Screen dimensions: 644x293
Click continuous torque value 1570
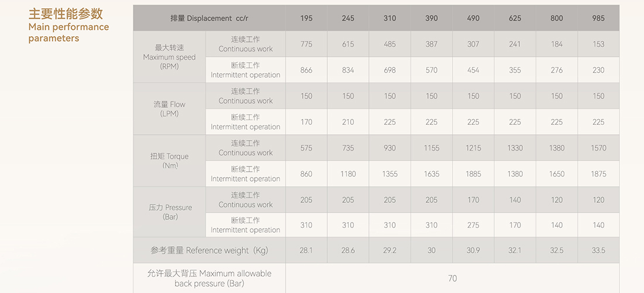point(598,148)
